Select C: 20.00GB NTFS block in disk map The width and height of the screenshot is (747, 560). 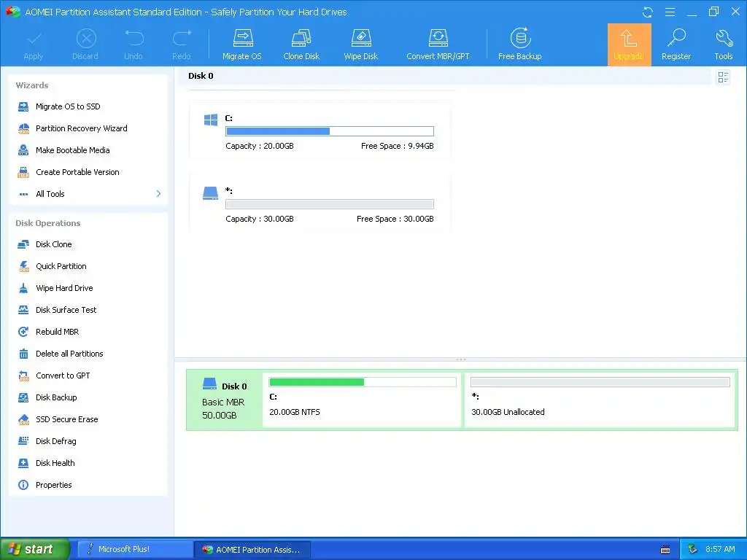(362, 399)
